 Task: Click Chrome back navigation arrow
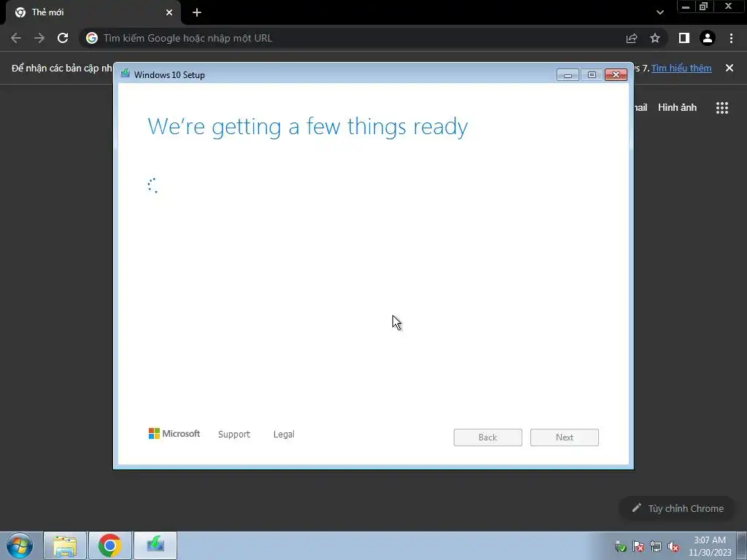pyautogui.click(x=16, y=38)
